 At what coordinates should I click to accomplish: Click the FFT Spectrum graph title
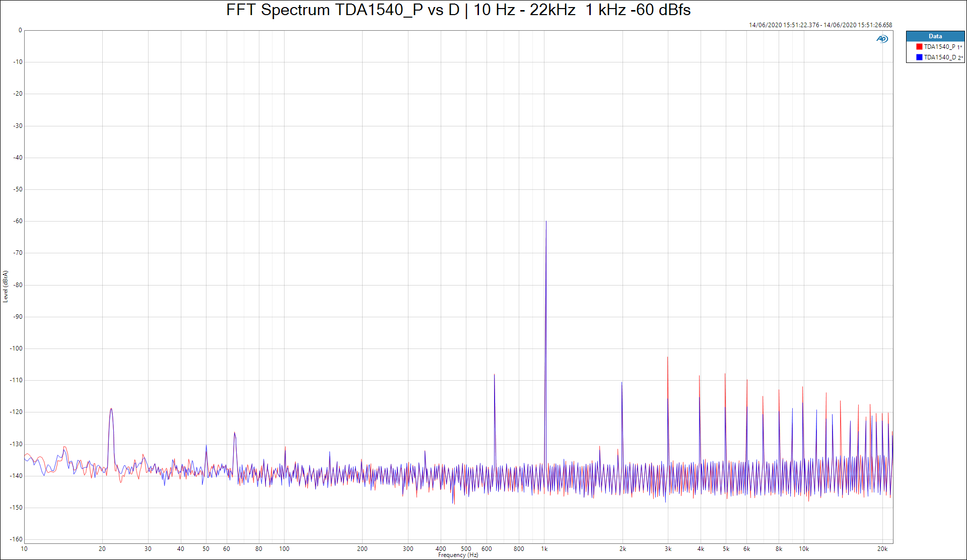click(x=458, y=10)
